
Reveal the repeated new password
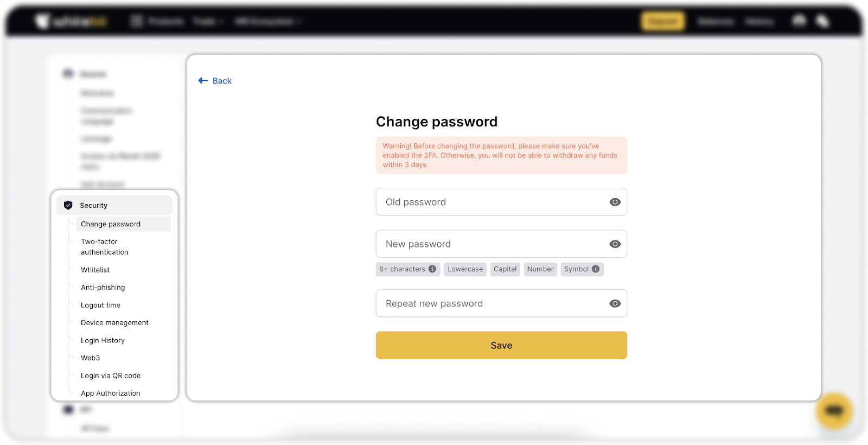pos(615,303)
